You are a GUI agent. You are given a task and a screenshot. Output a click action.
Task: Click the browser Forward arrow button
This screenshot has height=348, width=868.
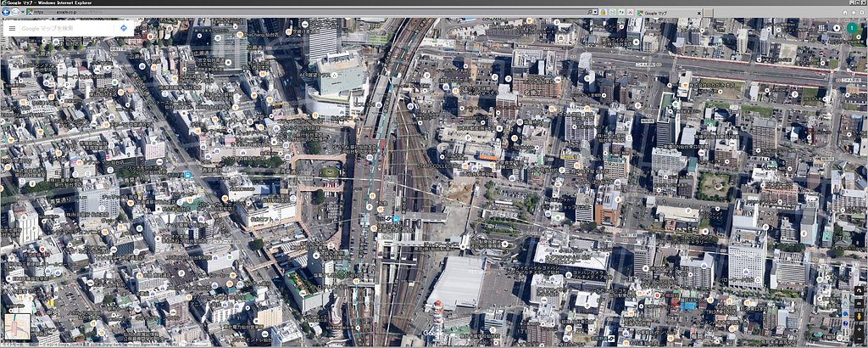point(15,12)
